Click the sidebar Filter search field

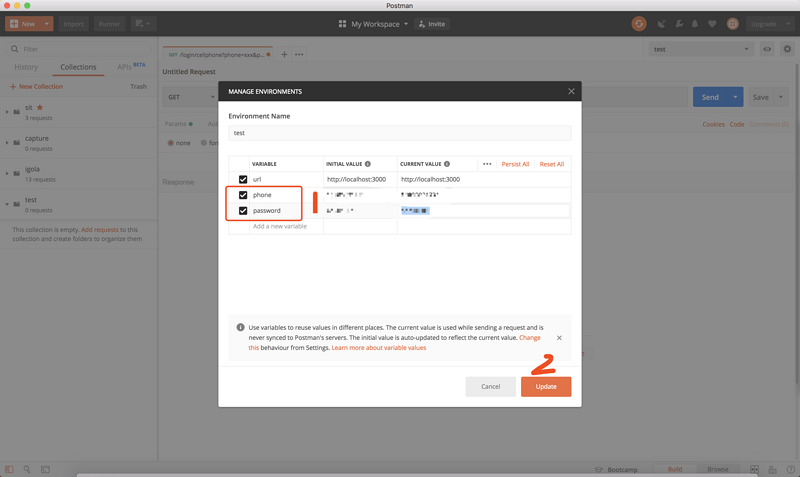tap(79, 49)
